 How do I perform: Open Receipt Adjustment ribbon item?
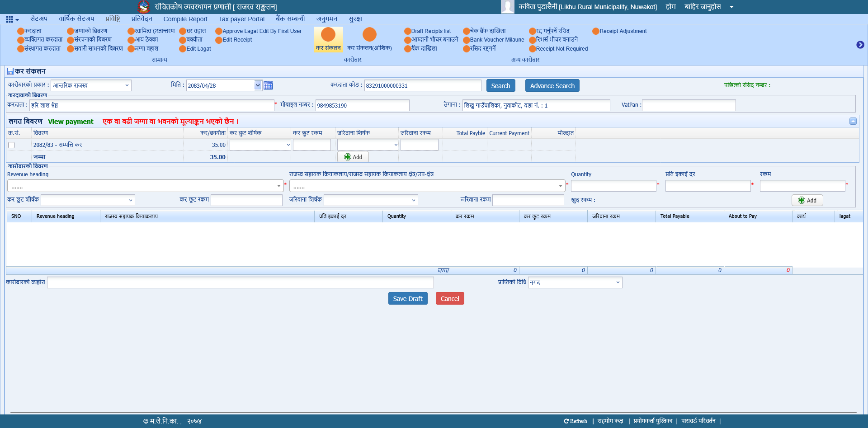pyautogui.click(x=620, y=31)
